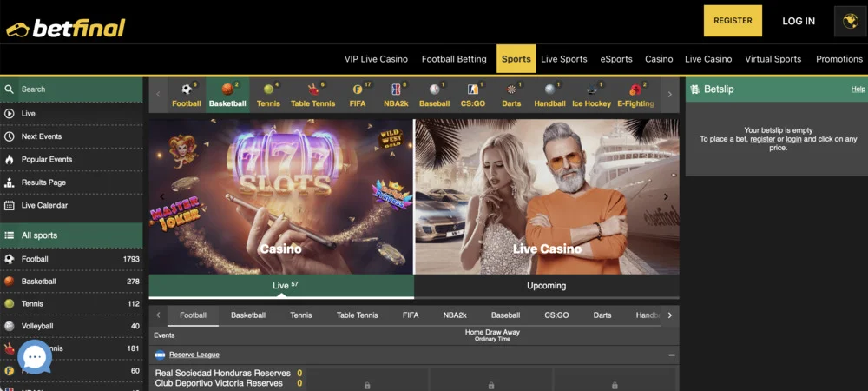This screenshot has height=391, width=868.
Task: Open Live Sports menu item
Action: click(564, 59)
